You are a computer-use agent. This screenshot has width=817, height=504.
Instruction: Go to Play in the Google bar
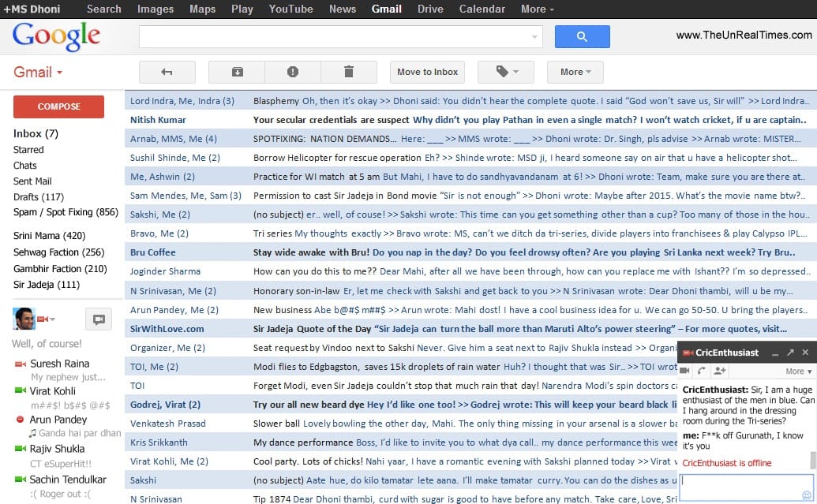click(x=242, y=9)
